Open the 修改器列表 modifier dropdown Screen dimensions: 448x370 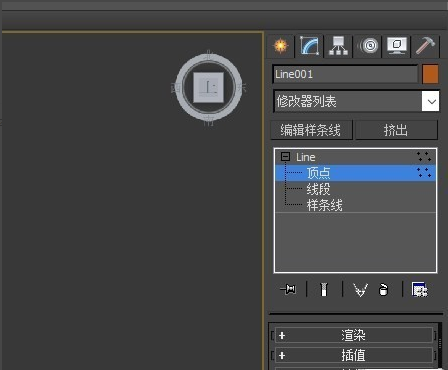356,101
